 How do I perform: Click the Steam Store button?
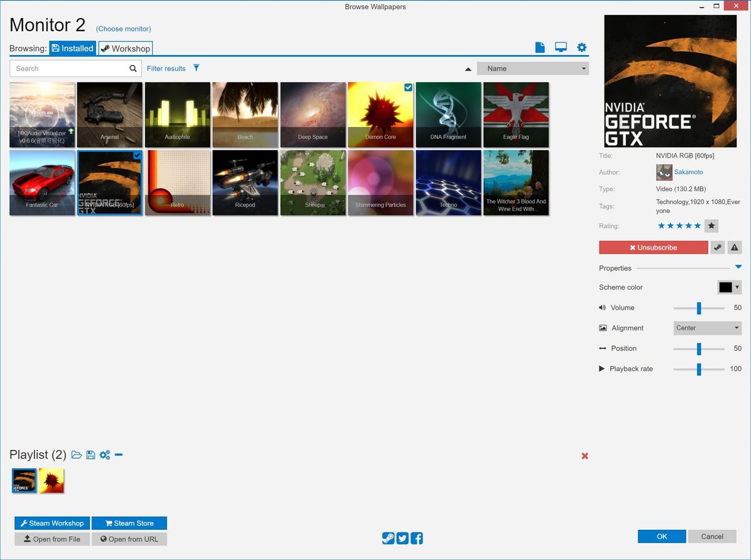tap(130, 523)
